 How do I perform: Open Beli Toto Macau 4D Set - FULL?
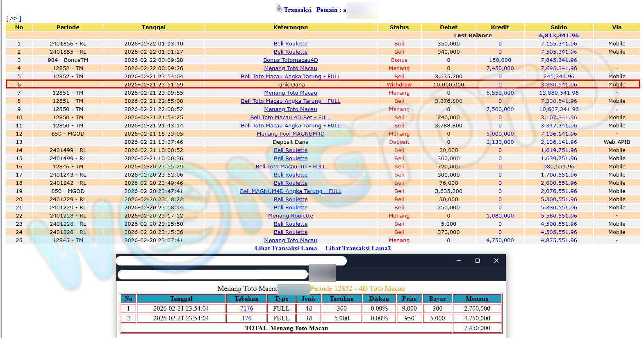[x=290, y=118]
